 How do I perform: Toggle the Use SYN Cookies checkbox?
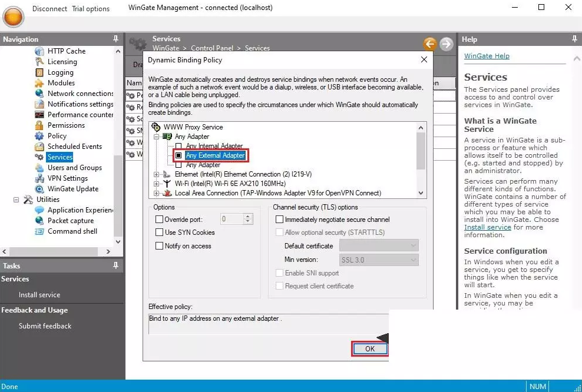coord(159,232)
